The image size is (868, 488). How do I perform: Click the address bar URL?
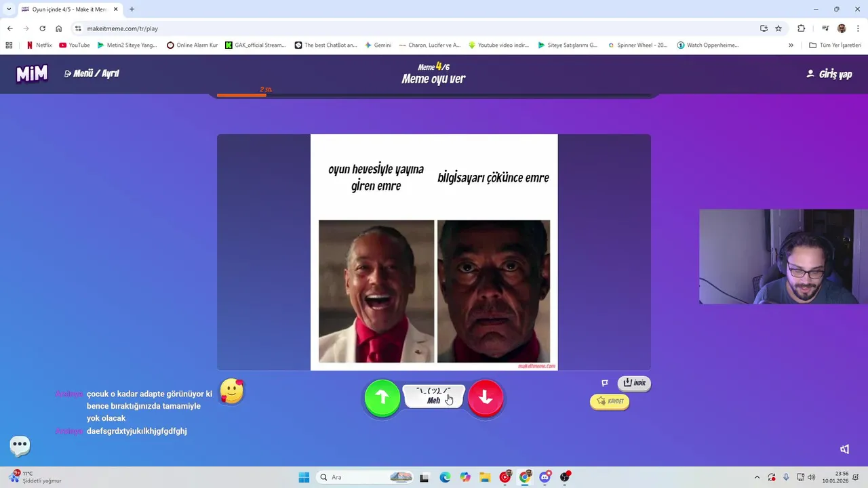pyautogui.click(x=123, y=28)
